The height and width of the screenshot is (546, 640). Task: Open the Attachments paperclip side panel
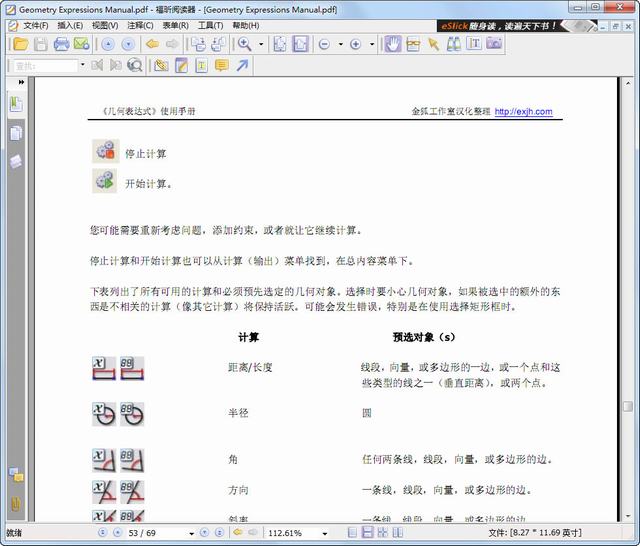16,504
